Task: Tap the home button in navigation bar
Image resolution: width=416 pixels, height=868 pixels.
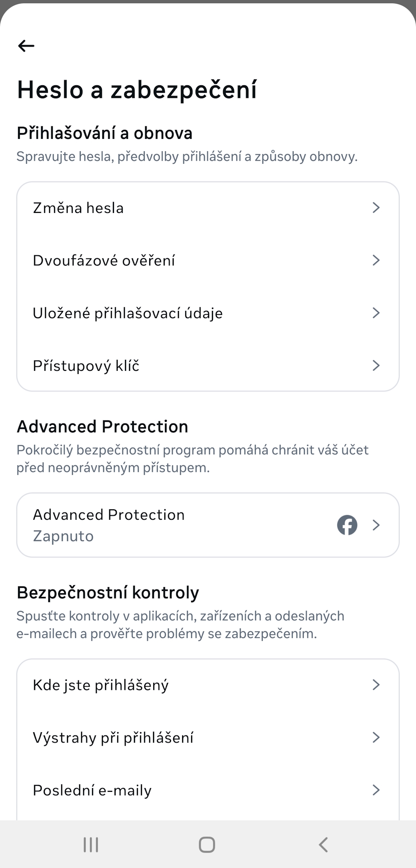Action: [x=206, y=845]
